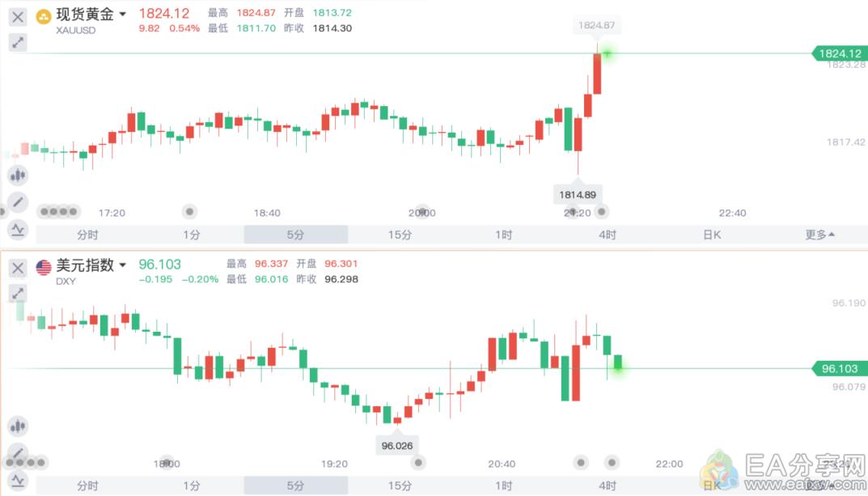Switch gold chart to 15分 timeframe
This screenshot has height=496, width=868.
[x=400, y=235]
